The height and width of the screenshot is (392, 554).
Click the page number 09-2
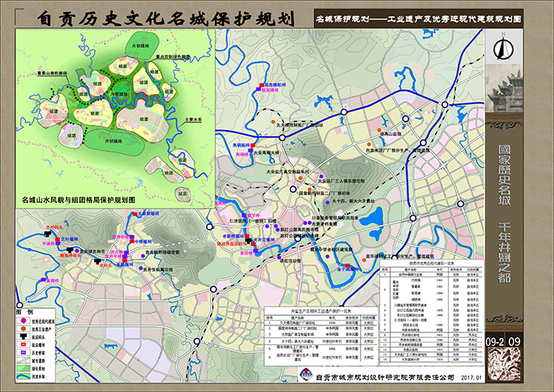494,342
